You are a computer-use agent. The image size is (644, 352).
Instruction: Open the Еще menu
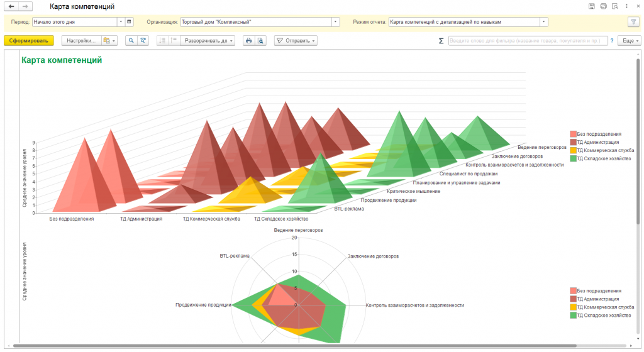pyautogui.click(x=630, y=41)
